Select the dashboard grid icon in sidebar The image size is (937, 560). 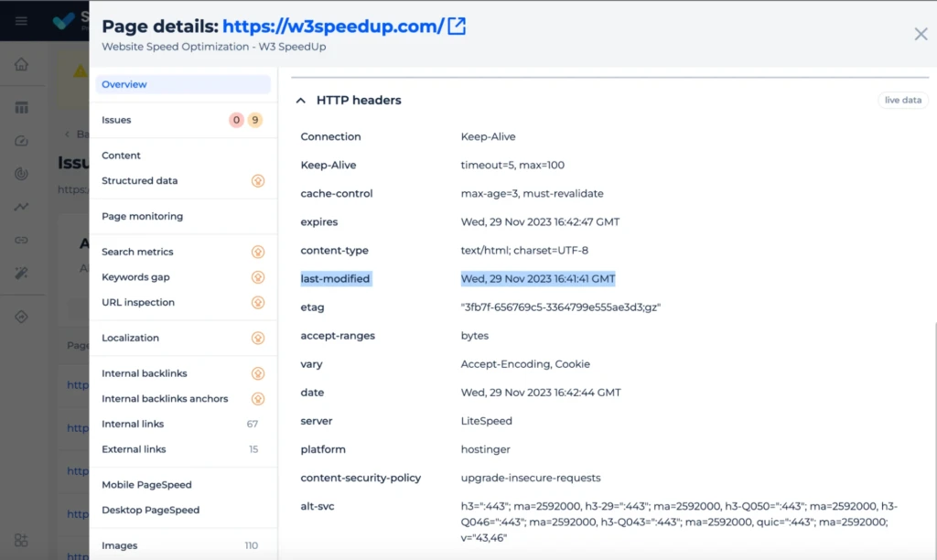[23, 106]
